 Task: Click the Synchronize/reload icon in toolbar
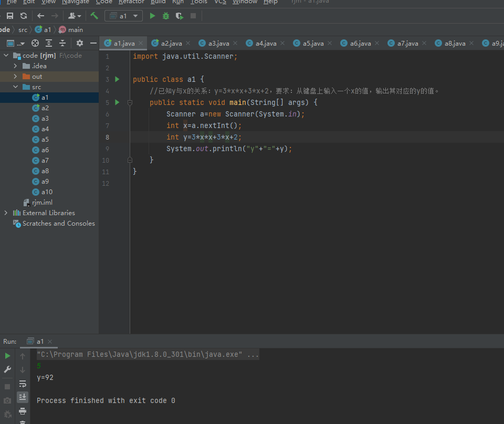[24, 16]
